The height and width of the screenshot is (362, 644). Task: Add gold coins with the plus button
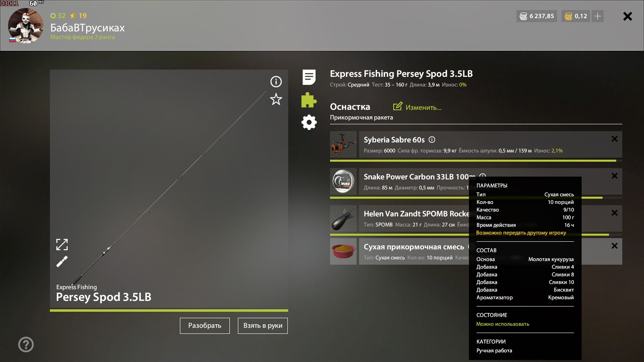tap(598, 16)
